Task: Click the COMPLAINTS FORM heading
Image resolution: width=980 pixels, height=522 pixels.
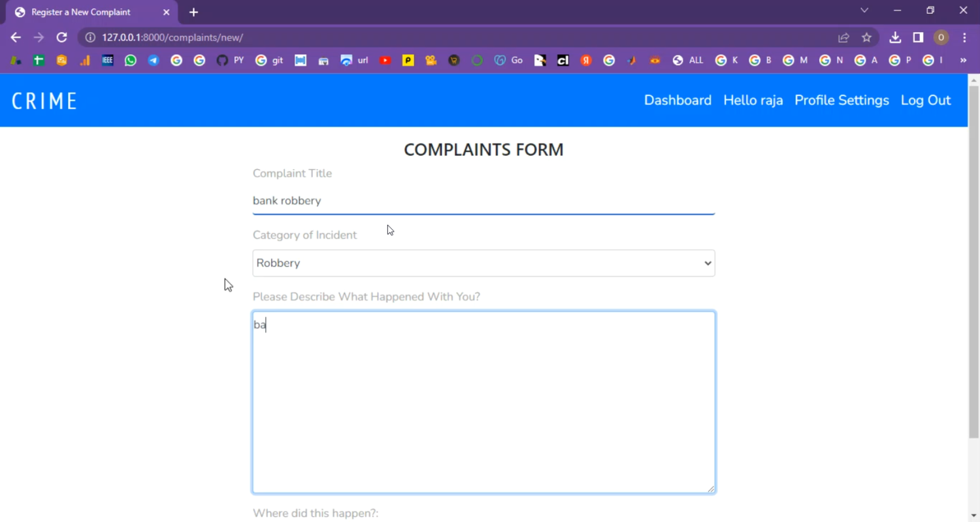Action: pos(483,150)
